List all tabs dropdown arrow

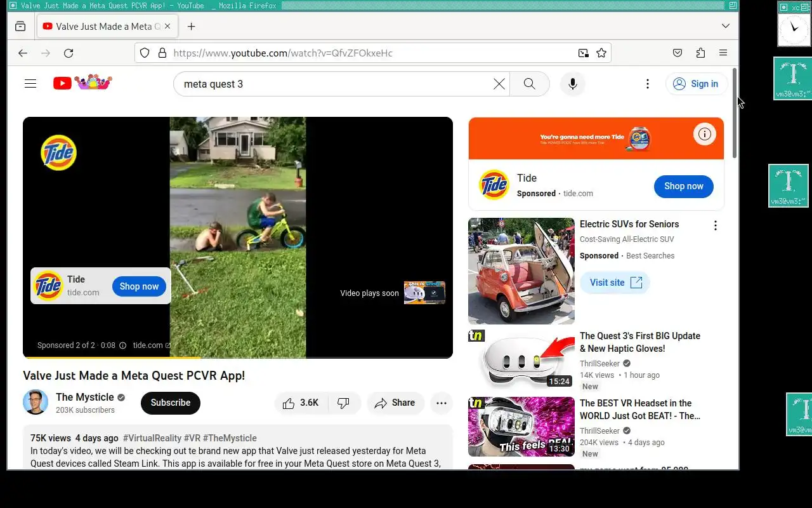coord(726,27)
